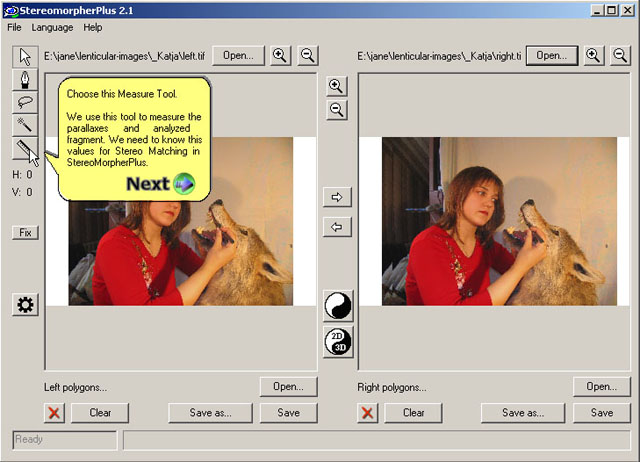The height and width of the screenshot is (462, 640).
Task: Click the right stereo image preview
Action: (x=499, y=221)
